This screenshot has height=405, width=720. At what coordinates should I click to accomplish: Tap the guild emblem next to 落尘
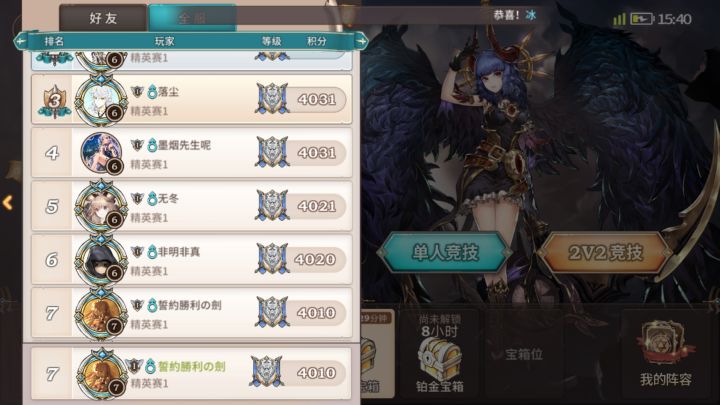click(137, 92)
